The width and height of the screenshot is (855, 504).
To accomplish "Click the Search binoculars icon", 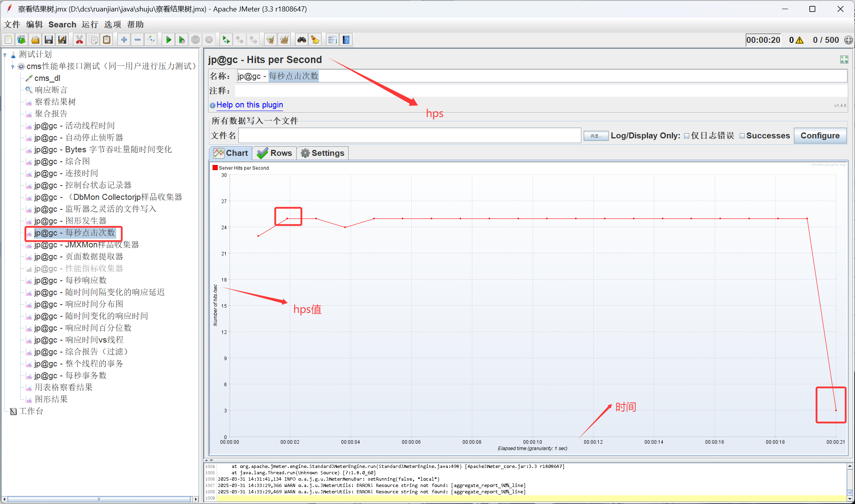I will (302, 40).
